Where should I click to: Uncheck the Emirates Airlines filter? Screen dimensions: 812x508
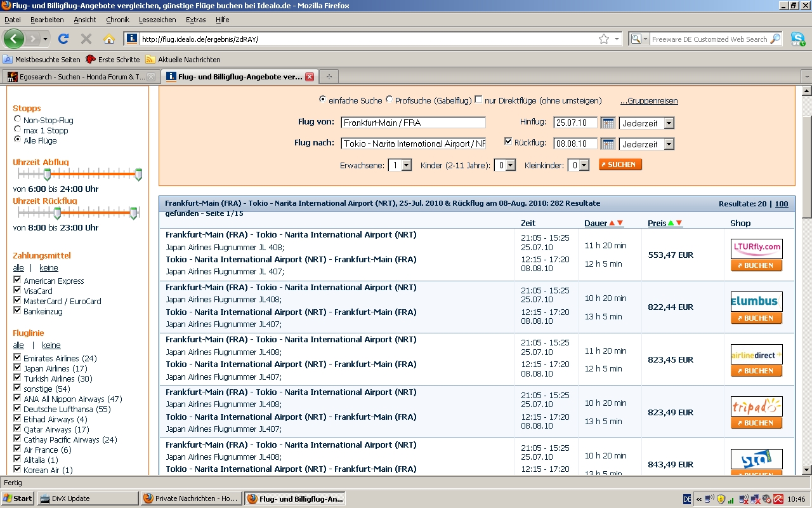[17, 358]
